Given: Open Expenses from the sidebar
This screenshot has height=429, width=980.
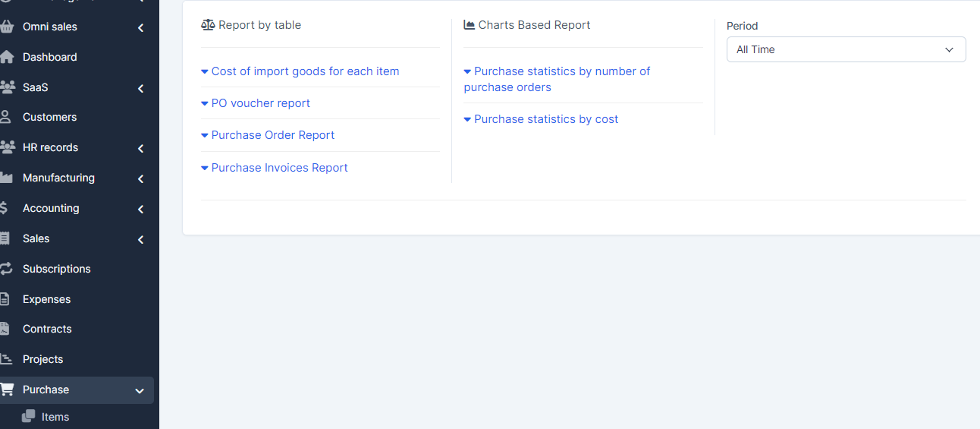Looking at the screenshot, I should pos(46,299).
